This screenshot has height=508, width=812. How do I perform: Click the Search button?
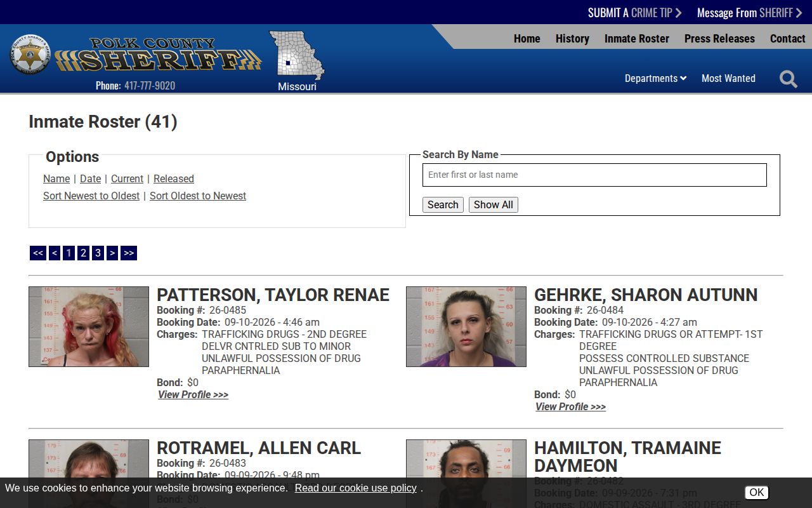pos(443,204)
